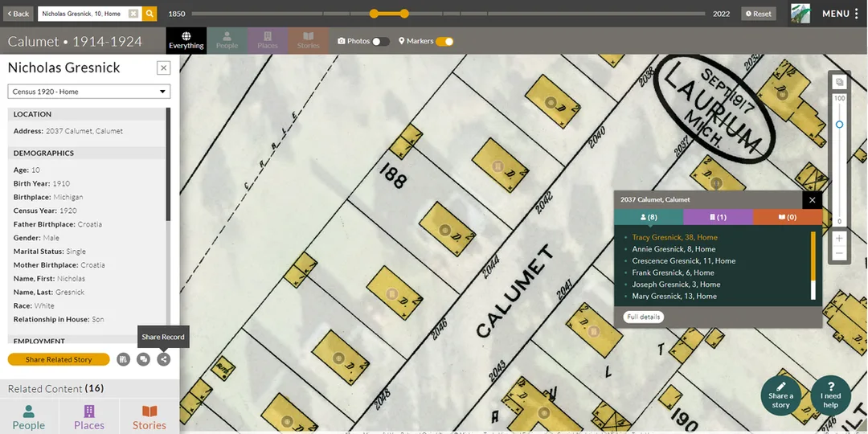Open Related Content Places section
The height and width of the screenshot is (434, 868).
[89, 416]
